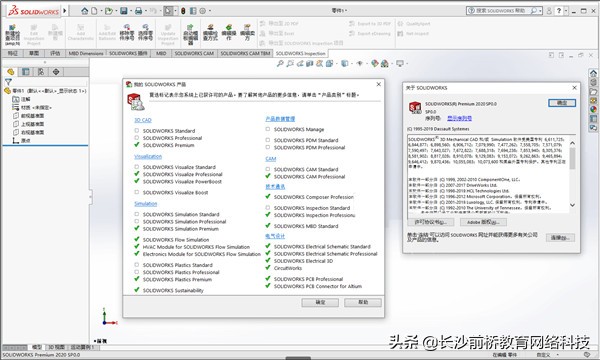Click the confirm button in About SOLIDWORKS dialog
Screen dimensions: 600x360
pos(562,103)
